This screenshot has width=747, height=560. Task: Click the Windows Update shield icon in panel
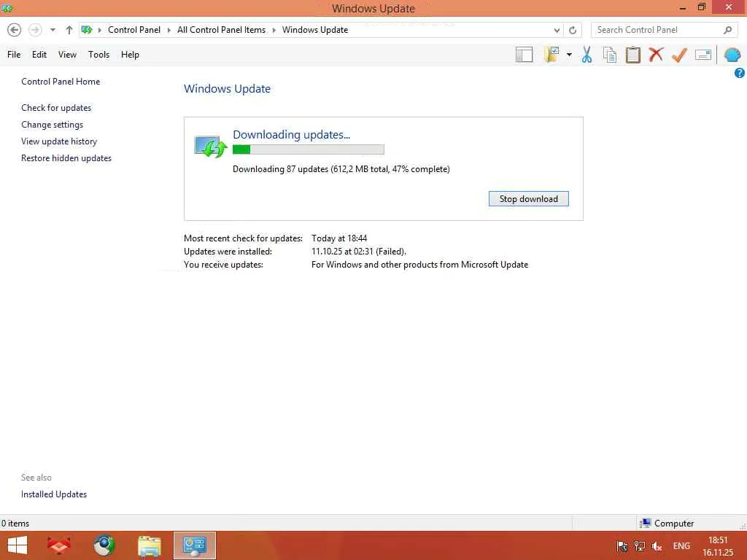click(210, 146)
